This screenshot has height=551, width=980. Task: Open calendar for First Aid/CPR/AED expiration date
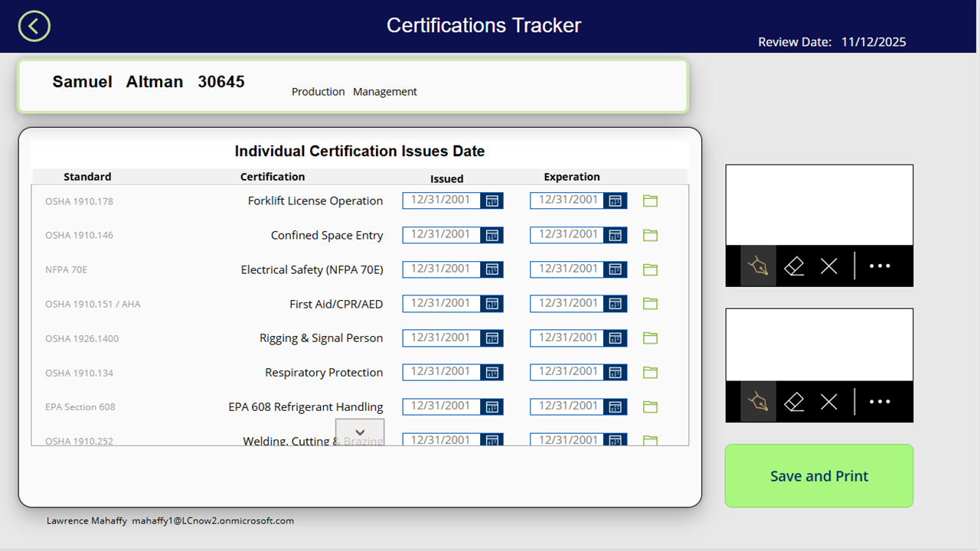[615, 303]
